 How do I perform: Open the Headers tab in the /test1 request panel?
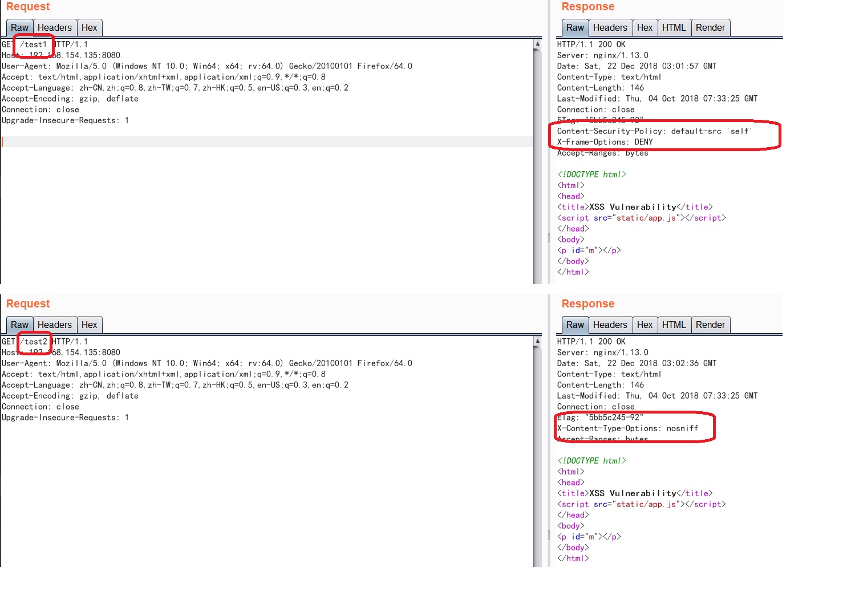pyautogui.click(x=55, y=27)
